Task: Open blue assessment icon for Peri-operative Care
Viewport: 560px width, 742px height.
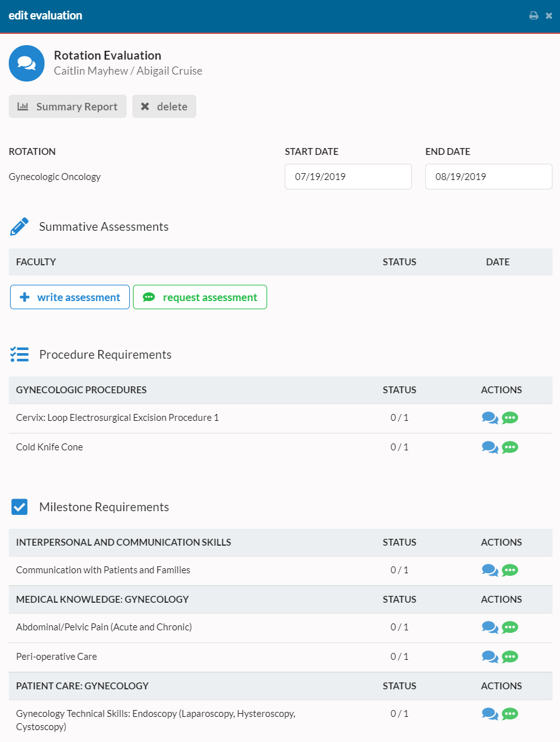Action: 490,657
